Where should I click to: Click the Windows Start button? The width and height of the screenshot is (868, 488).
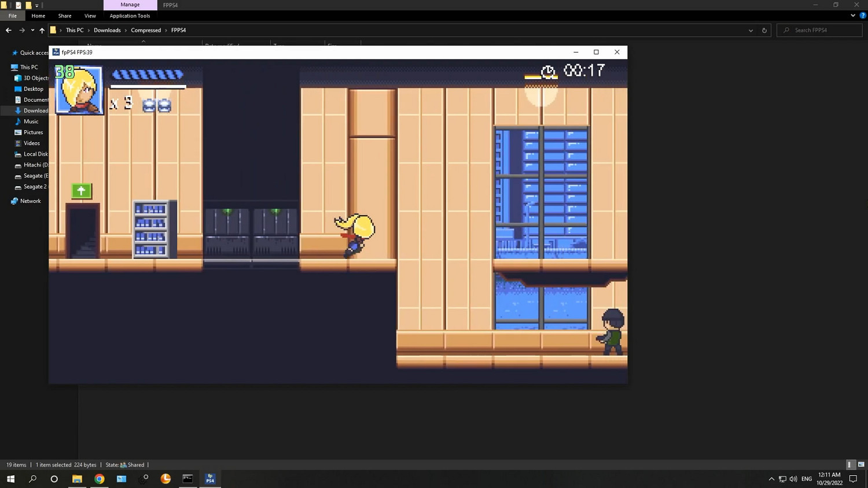click(10, 479)
